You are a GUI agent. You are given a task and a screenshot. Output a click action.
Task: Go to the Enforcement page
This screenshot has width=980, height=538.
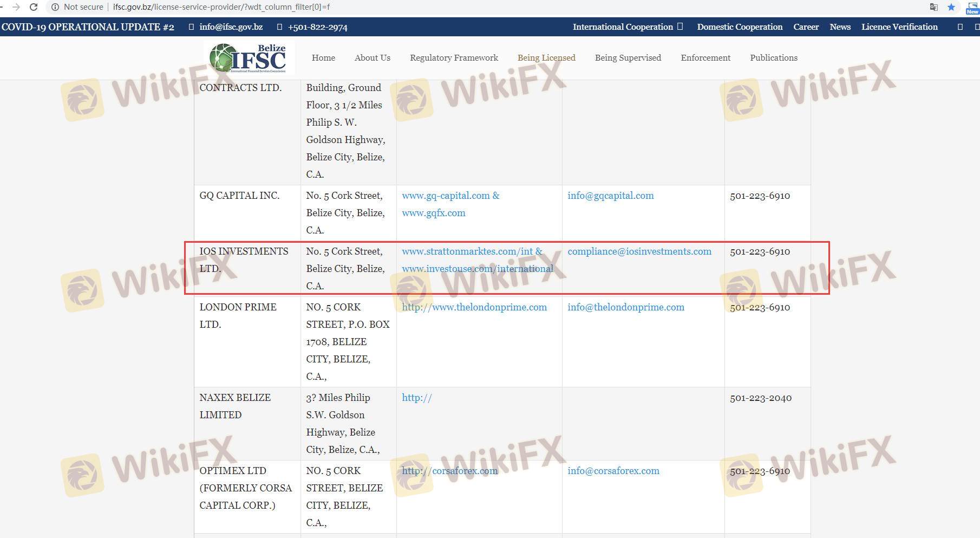click(705, 58)
